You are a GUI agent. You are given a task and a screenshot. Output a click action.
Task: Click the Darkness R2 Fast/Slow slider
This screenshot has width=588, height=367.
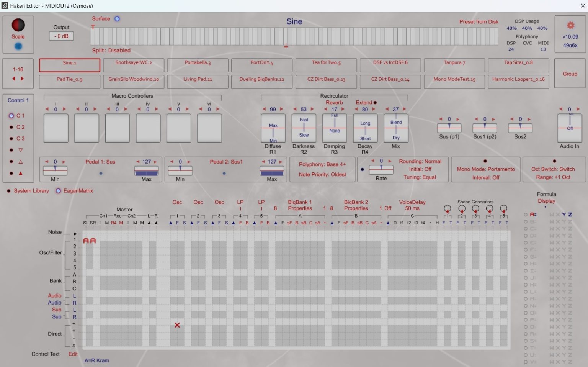pos(304,128)
